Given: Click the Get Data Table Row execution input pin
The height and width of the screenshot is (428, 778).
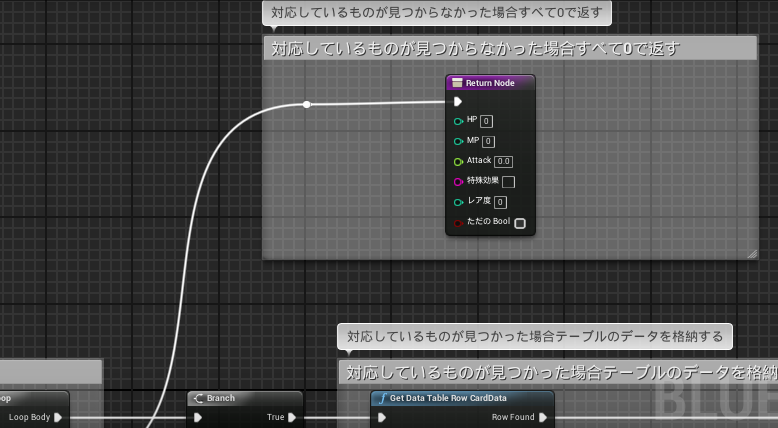Looking at the screenshot, I should click(x=382, y=418).
